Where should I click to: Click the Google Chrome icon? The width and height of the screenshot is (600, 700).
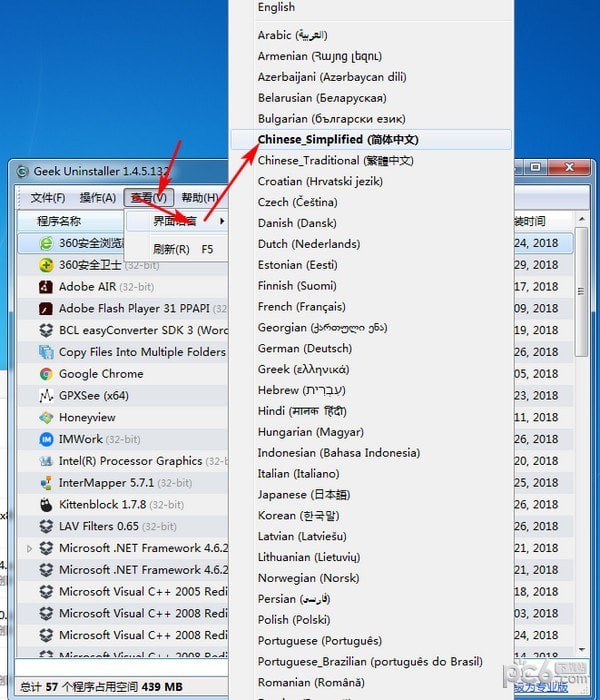coord(46,374)
